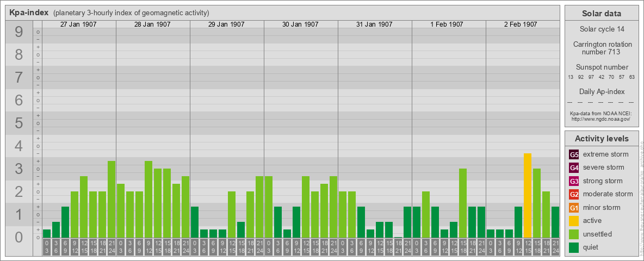The height and width of the screenshot is (261, 644).
Task: Click the Kp scale number 7
Action: click(19, 77)
